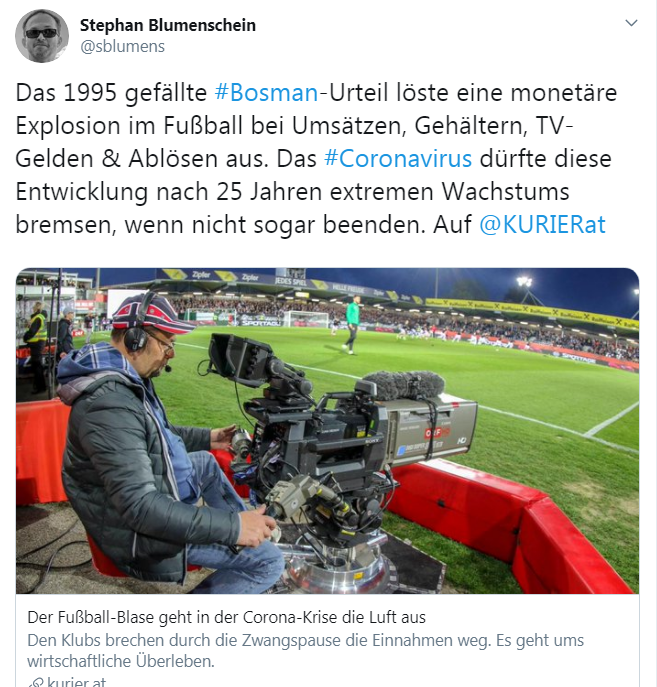Screen dimensions: 657x687
Task: Open the article preview photo
Action: [x=328, y=431]
